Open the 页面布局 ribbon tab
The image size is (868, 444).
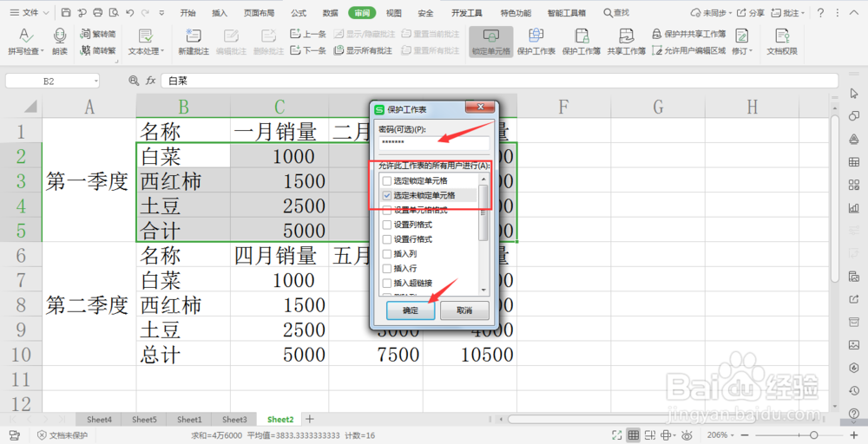(259, 13)
